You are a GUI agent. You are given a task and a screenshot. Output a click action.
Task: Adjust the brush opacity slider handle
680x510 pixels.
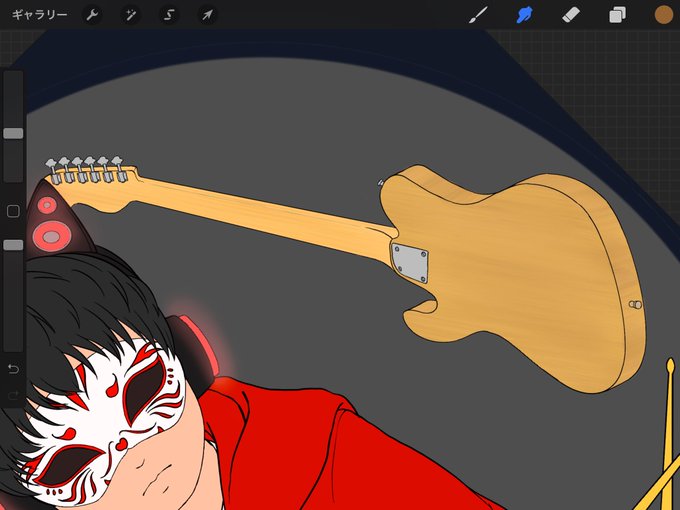pos(13,245)
